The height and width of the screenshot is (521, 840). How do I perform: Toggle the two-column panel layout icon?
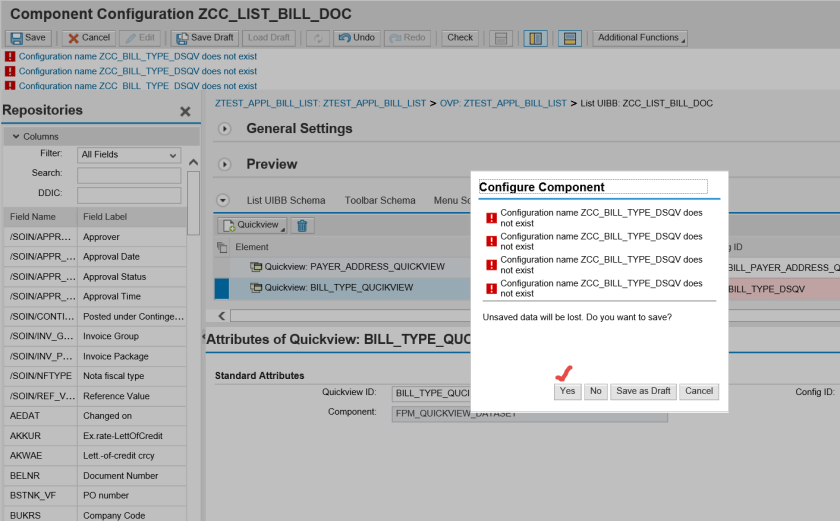535,38
